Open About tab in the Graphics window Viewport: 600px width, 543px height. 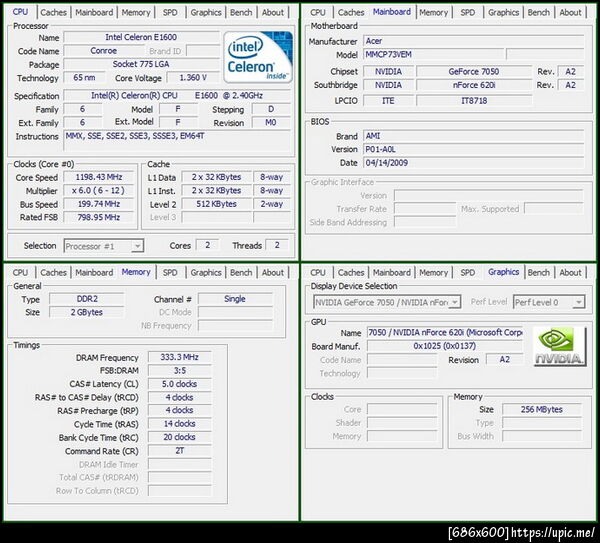pyautogui.click(x=571, y=272)
